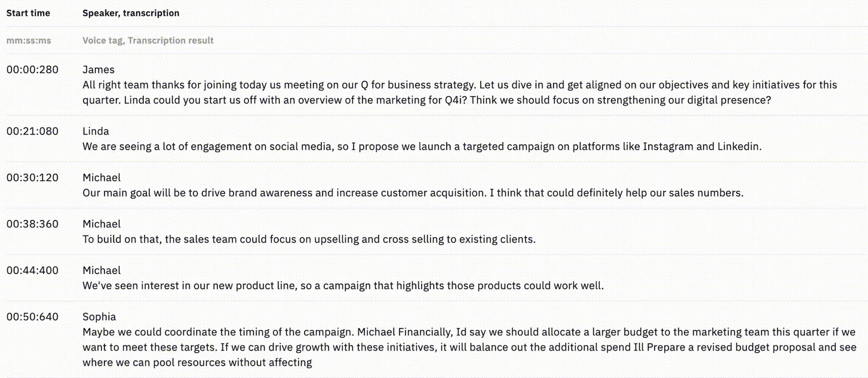Image resolution: width=868 pixels, height=378 pixels.
Task: Click Michael speaker above new product line text
Action: click(x=101, y=270)
